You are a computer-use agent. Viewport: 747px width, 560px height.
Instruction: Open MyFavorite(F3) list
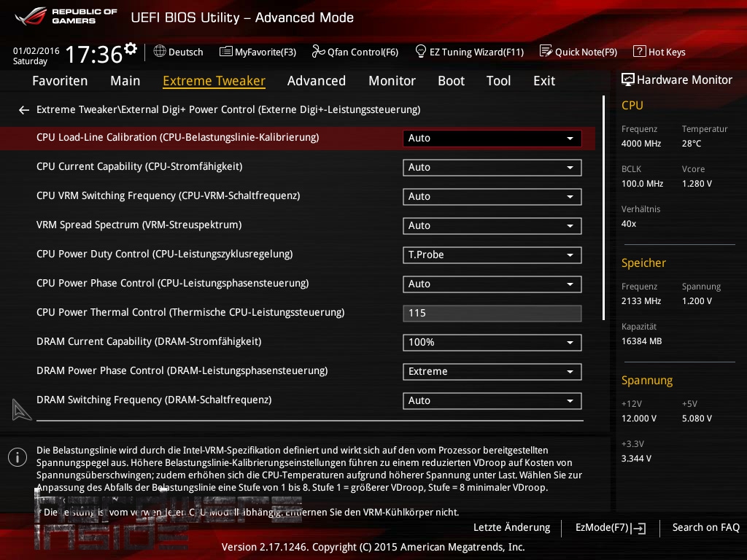[258, 52]
